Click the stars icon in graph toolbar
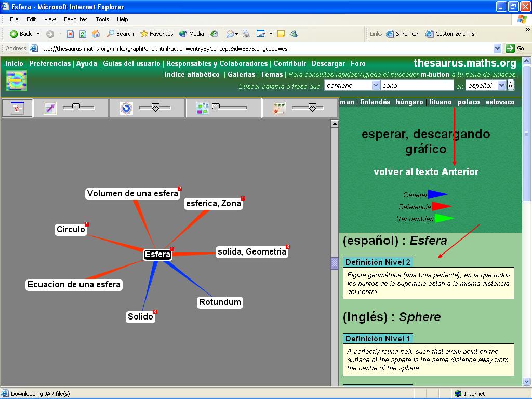The height and width of the screenshot is (399, 532). 280,108
